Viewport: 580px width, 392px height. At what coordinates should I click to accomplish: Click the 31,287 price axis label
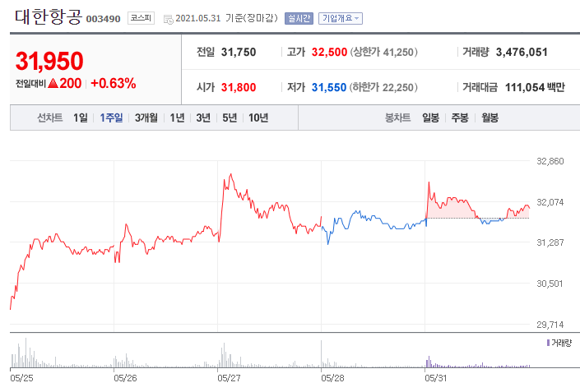(550, 242)
